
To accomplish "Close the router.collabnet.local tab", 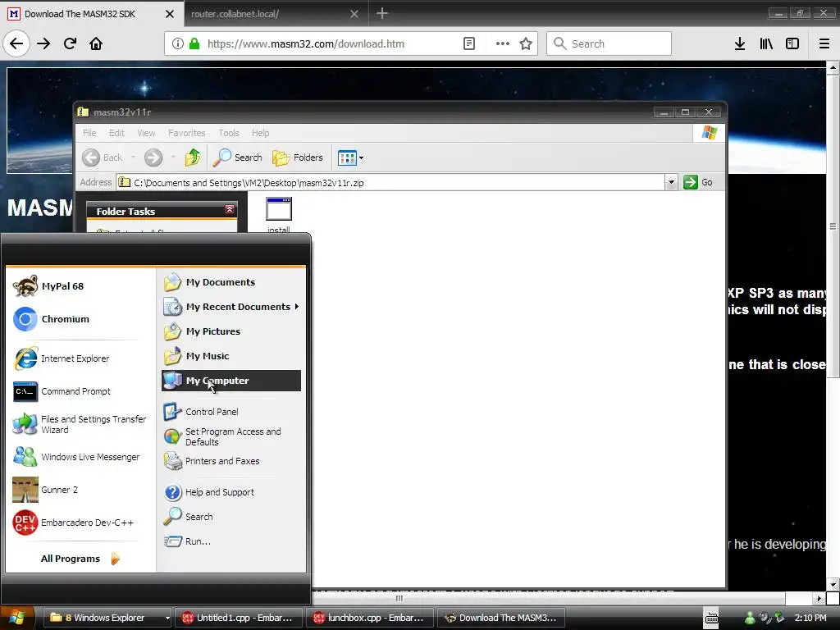I will [354, 14].
